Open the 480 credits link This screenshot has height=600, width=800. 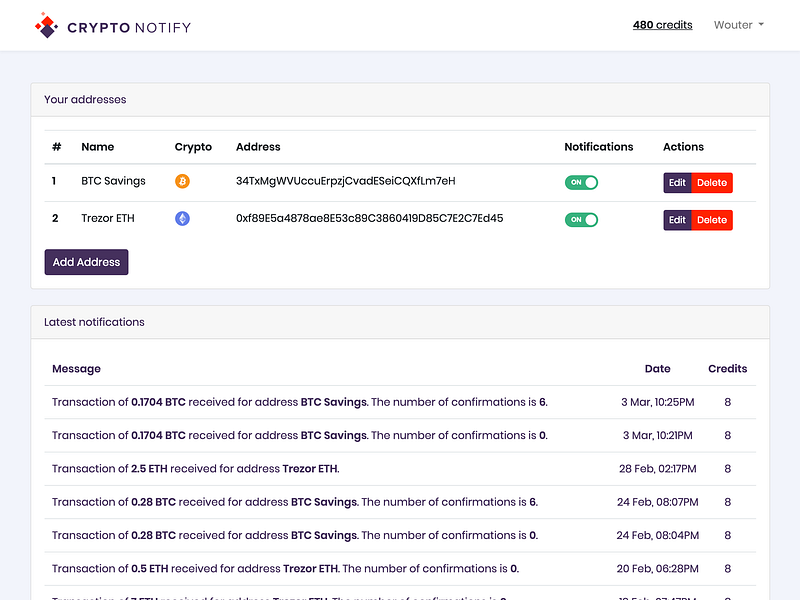[x=662, y=25]
